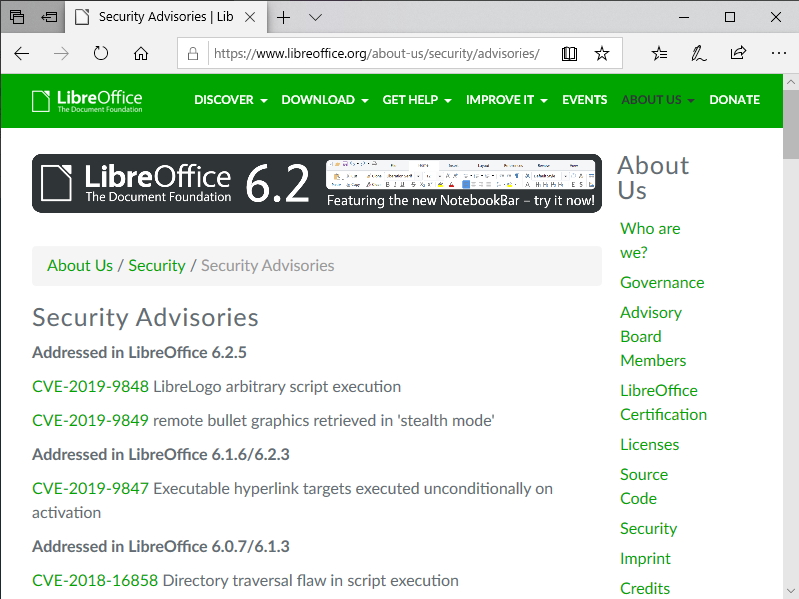The image size is (799, 599).
Task: Click 'Addressed in LibreOffice 6.0.7/6.1.3' text
Action: coord(161,547)
